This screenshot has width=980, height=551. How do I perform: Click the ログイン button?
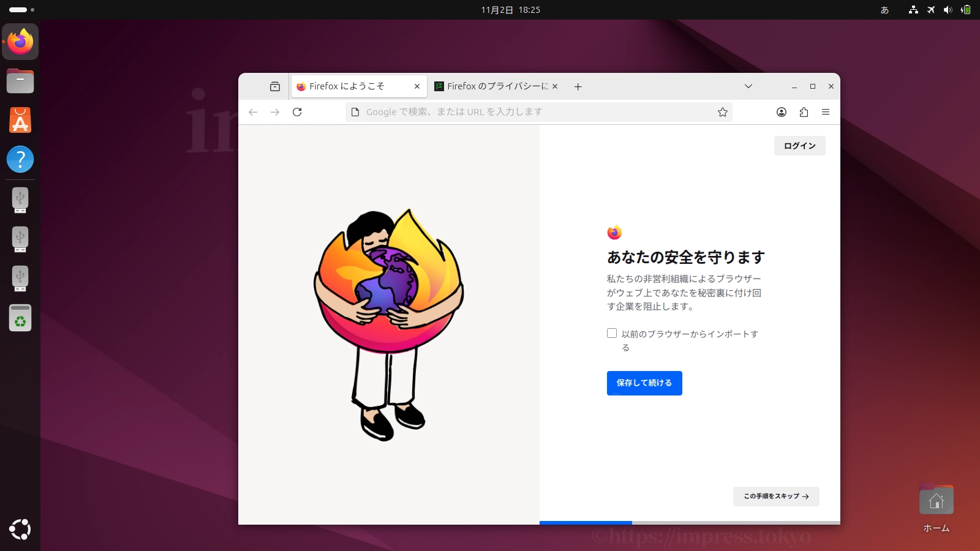[x=800, y=146]
